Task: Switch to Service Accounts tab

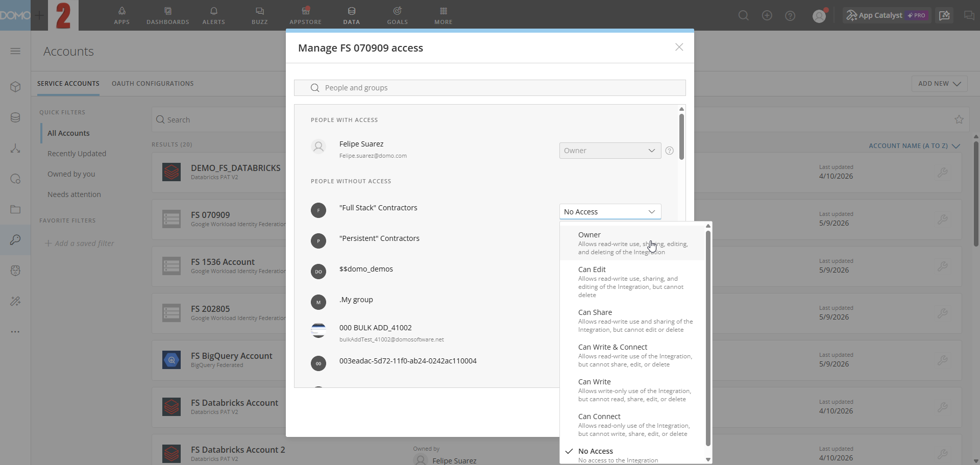Action: click(68, 84)
